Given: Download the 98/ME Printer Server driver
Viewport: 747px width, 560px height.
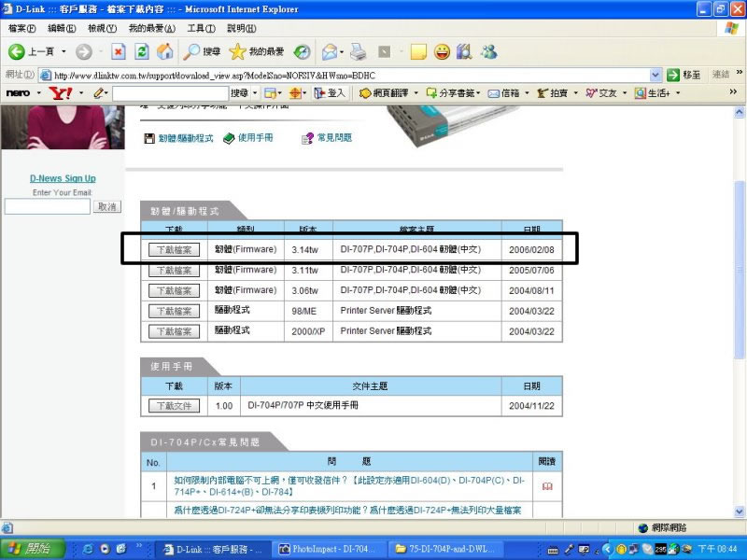Looking at the screenshot, I should coord(174,311).
